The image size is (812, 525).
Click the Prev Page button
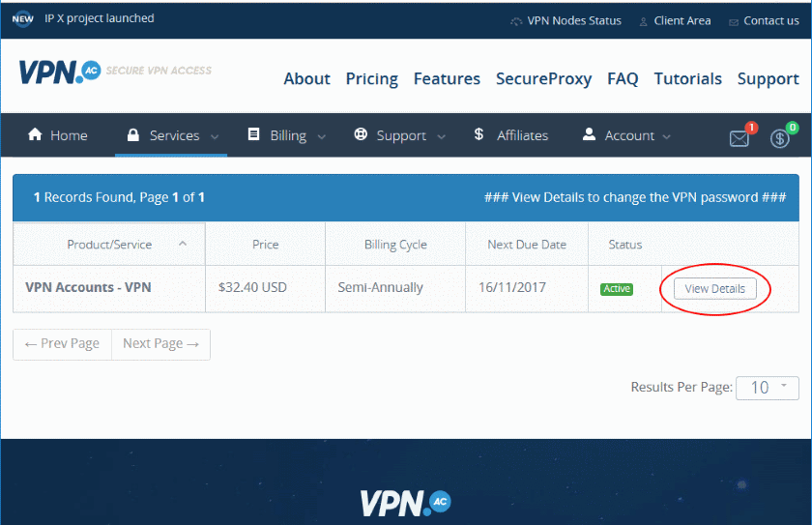62,344
